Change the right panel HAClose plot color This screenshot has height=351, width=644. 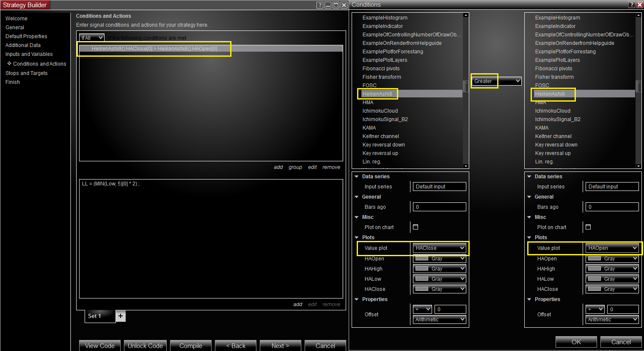(612, 289)
